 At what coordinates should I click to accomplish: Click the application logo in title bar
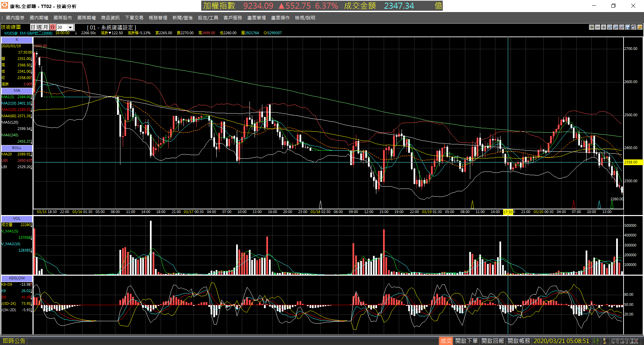point(5,6)
